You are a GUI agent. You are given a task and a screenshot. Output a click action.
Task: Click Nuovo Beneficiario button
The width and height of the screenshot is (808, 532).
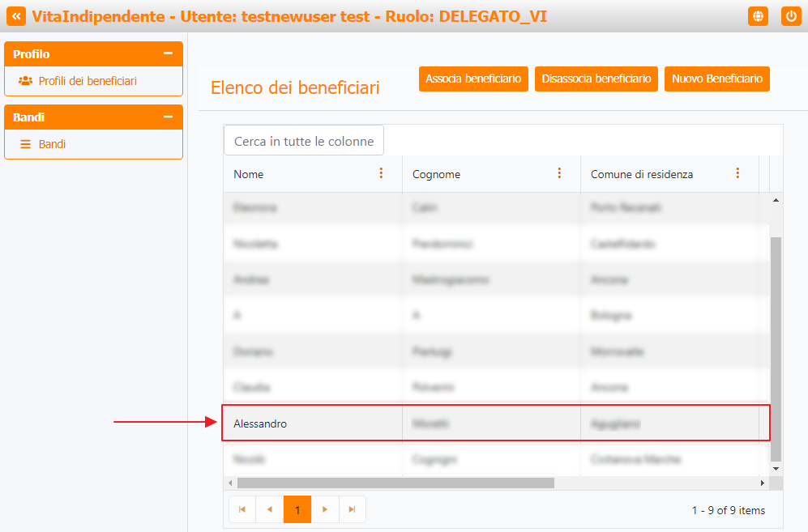(x=717, y=79)
